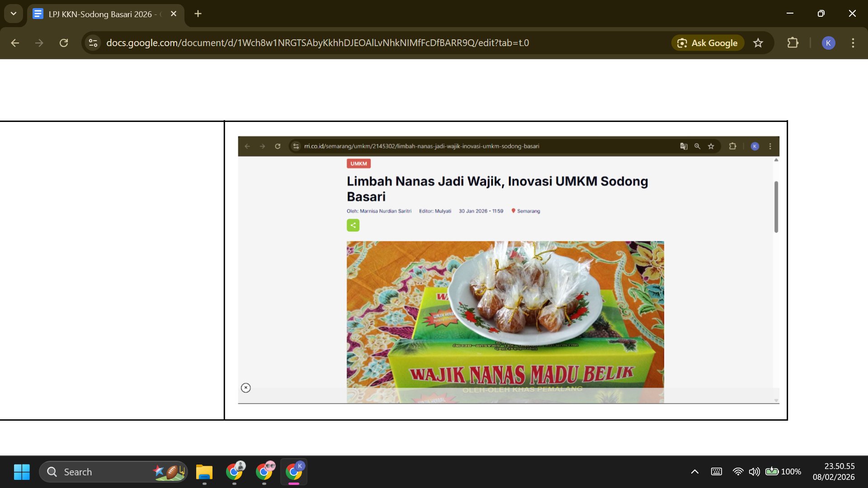The image size is (868, 488).
Task: Click inside the address bar
Action: (x=316, y=43)
